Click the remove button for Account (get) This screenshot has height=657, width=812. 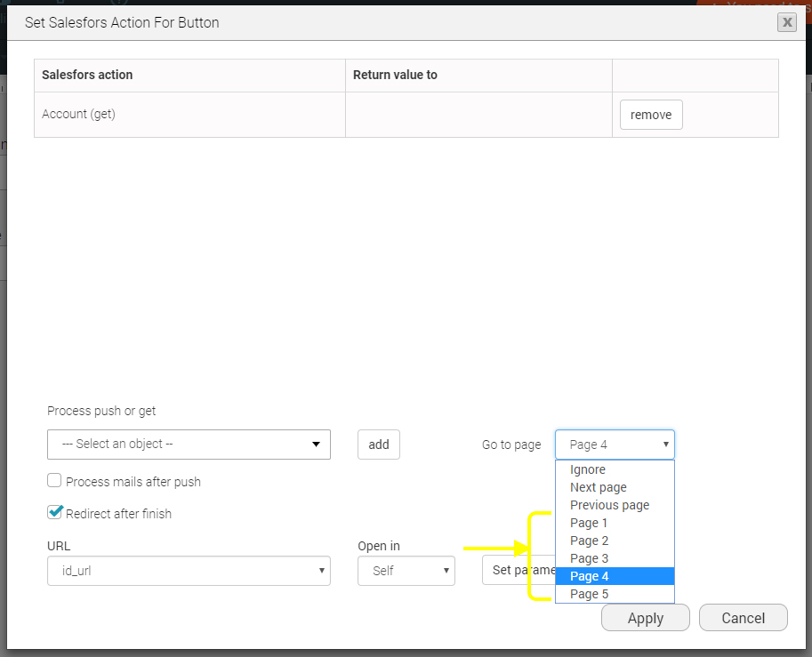tap(650, 114)
